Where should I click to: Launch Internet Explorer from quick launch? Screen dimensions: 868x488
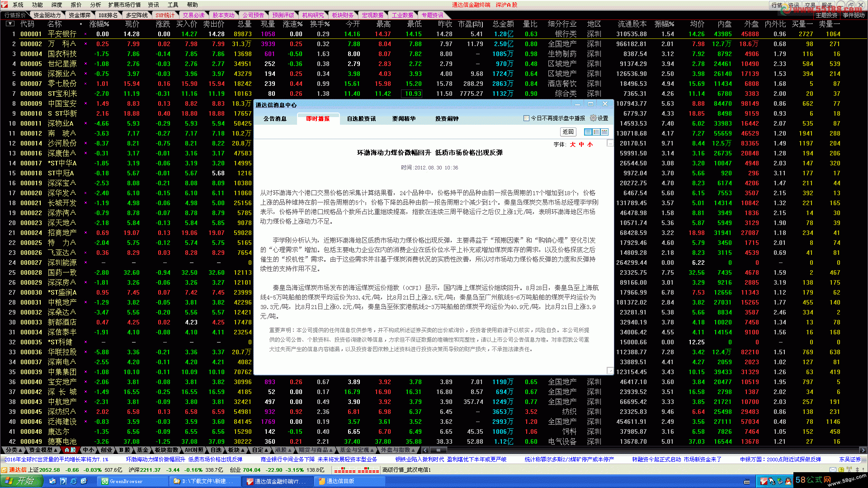pos(73,481)
